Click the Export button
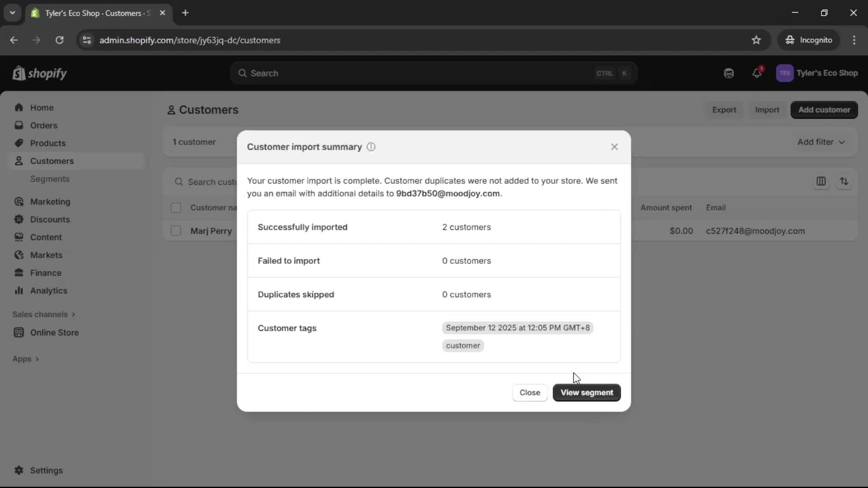This screenshot has height=488, width=868. [724, 110]
